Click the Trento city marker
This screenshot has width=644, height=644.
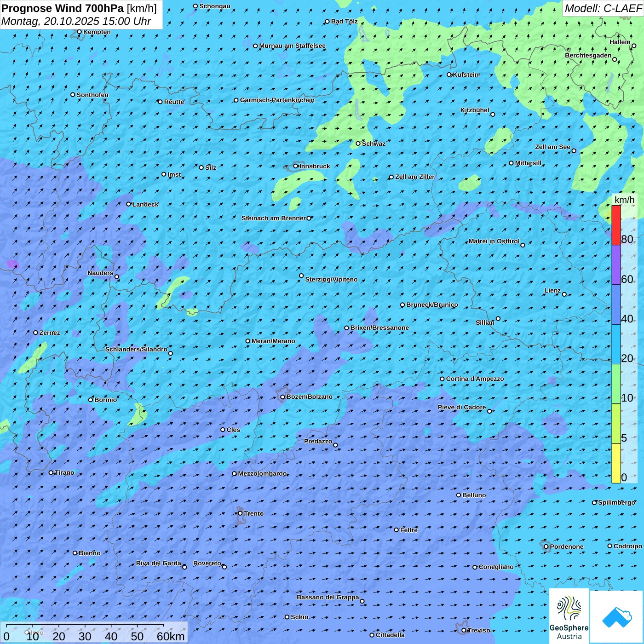point(240,513)
